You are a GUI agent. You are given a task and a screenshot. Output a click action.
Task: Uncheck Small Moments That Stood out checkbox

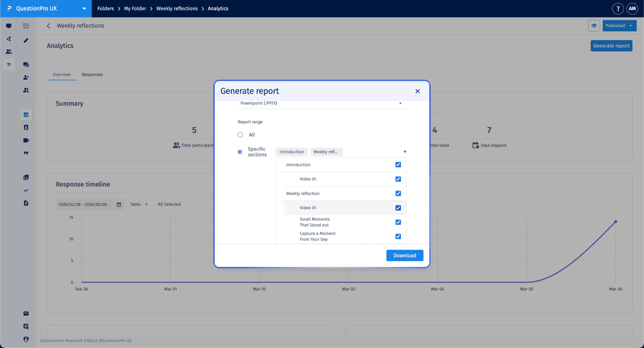pos(398,222)
